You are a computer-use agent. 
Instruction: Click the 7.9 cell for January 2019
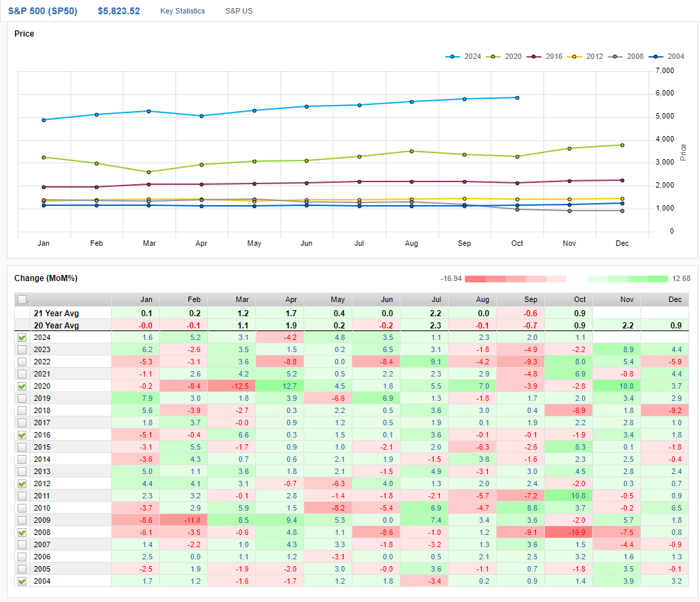(136, 398)
